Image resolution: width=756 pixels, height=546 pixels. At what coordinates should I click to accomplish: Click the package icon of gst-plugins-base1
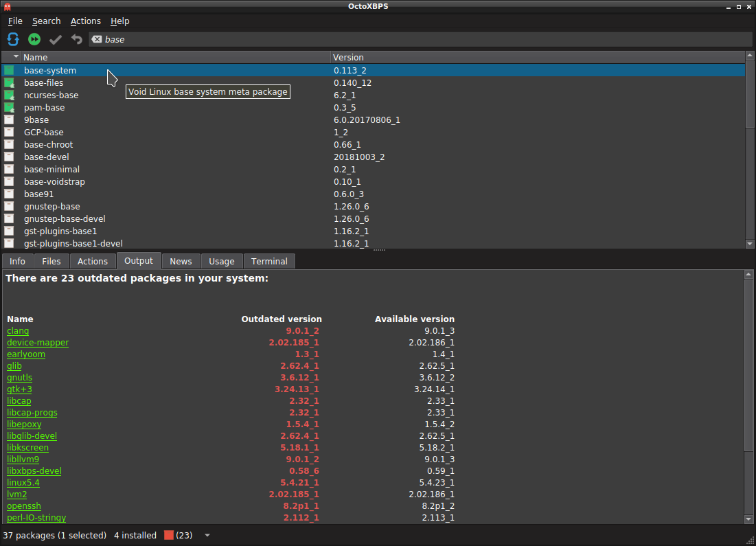pos(9,231)
